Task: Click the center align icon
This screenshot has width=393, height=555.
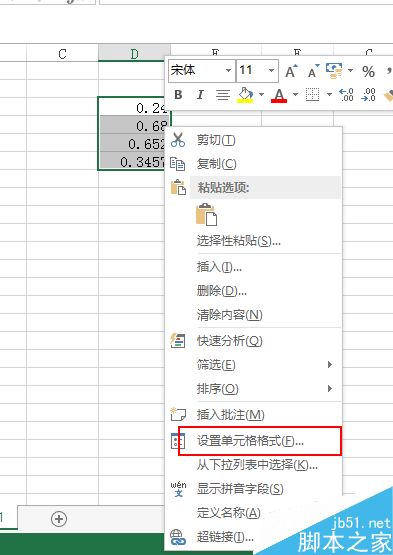Action: [223, 95]
